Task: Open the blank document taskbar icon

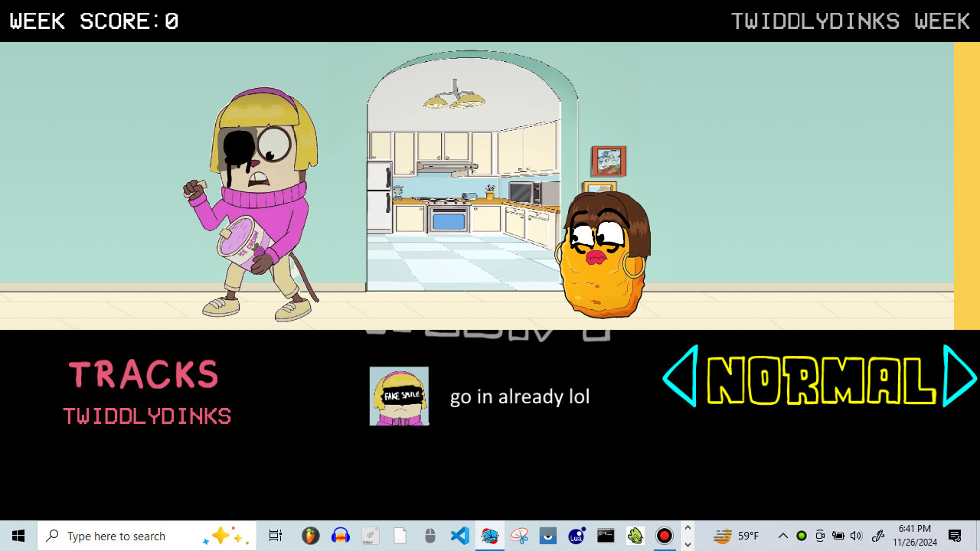Action: [400, 536]
